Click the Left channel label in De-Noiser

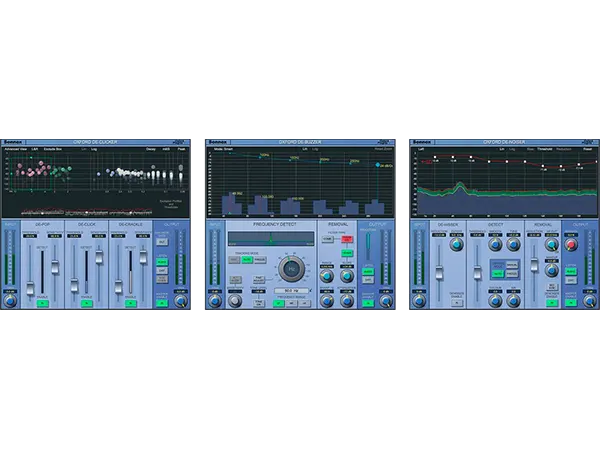[421, 149]
